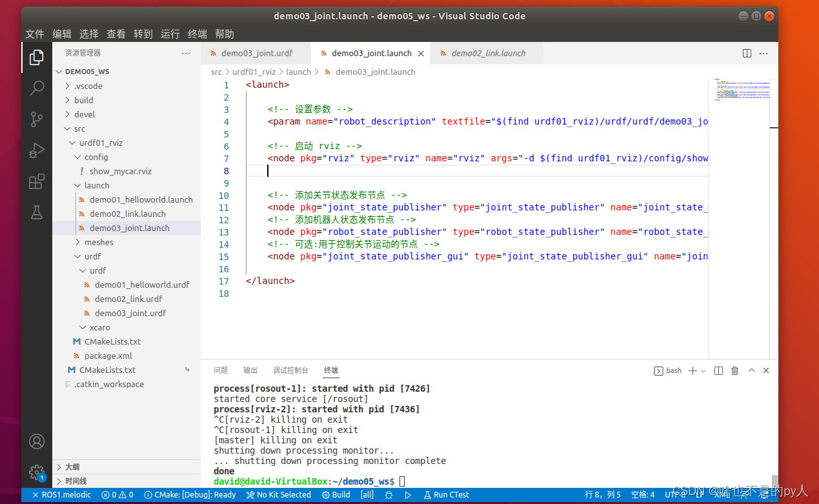Open Explorer panel ellipsis menu
Screen dimensions: 819x504
coord(186,54)
